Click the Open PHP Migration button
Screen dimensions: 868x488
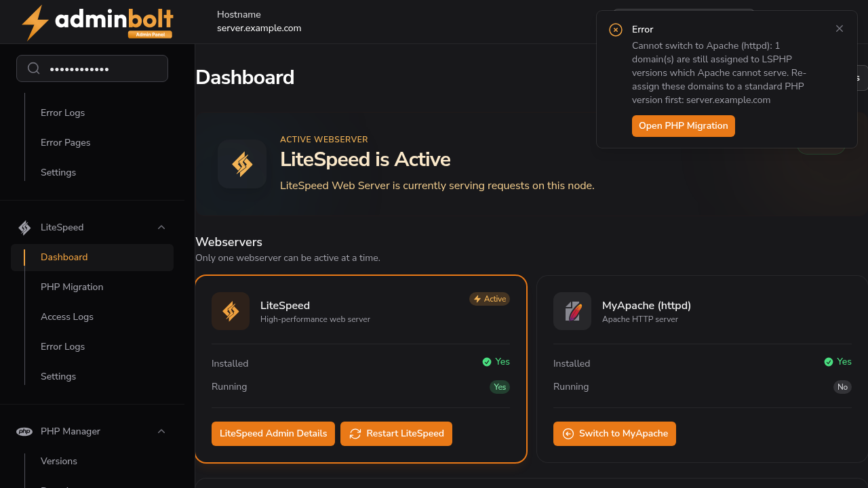pyautogui.click(x=684, y=126)
